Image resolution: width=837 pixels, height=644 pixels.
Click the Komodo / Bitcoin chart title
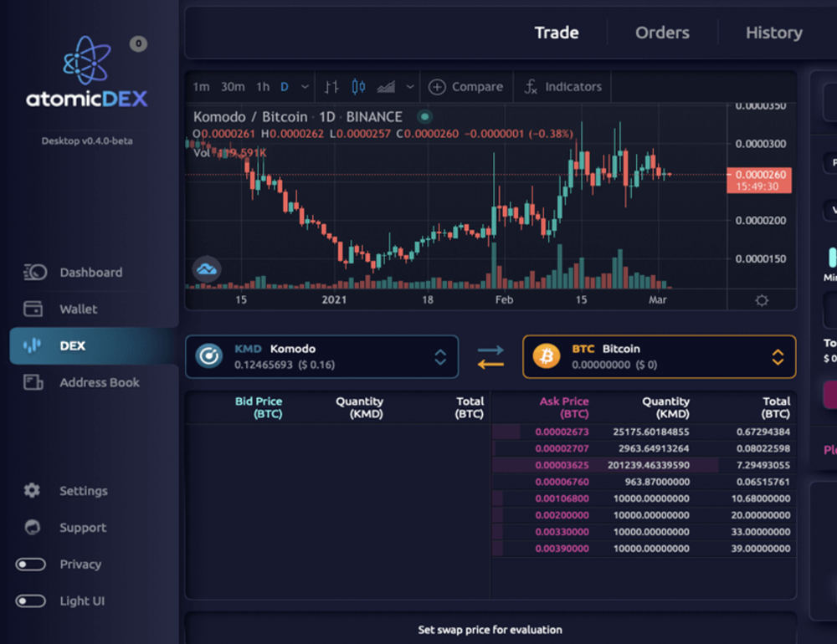tap(297, 117)
